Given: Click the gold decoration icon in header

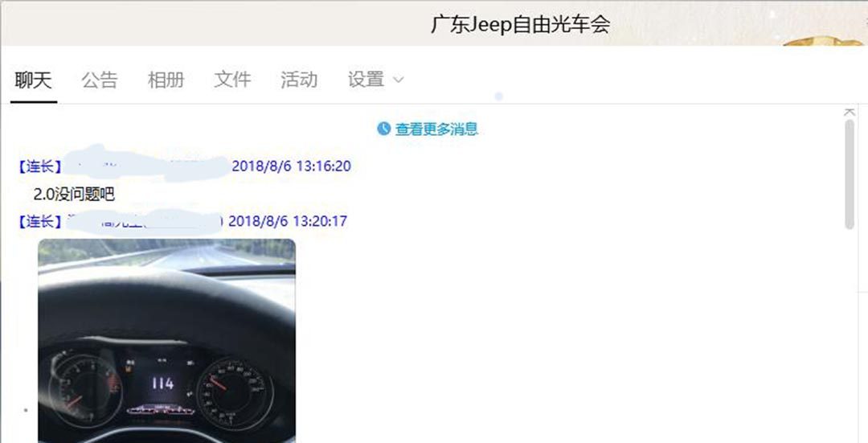Looking at the screenshot, I should pos(824,41).
